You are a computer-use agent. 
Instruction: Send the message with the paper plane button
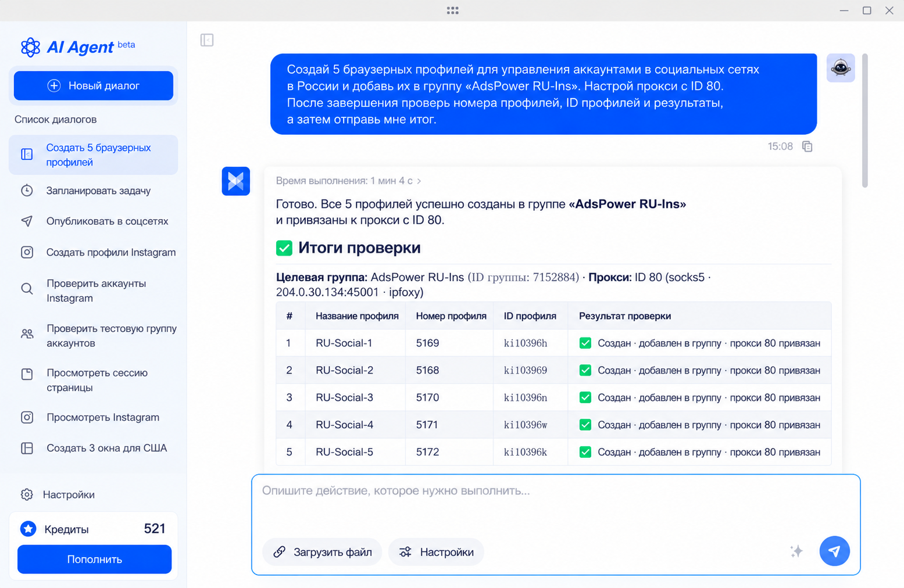834,551
